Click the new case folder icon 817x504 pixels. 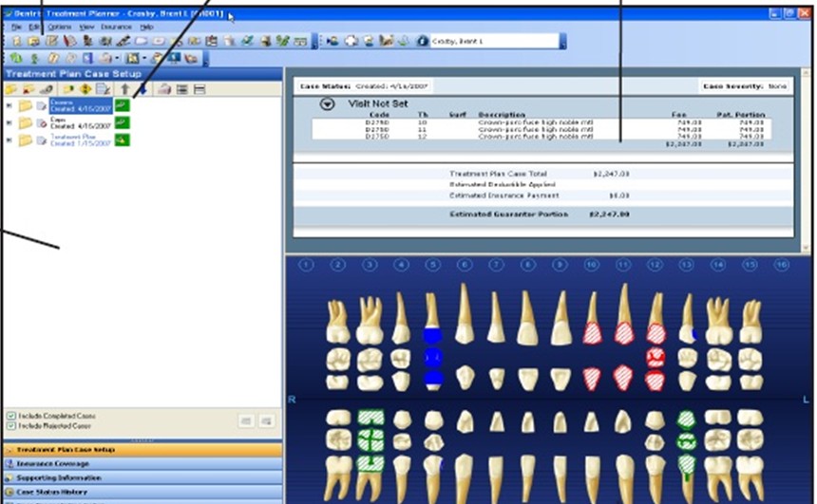tap(11, 88)
